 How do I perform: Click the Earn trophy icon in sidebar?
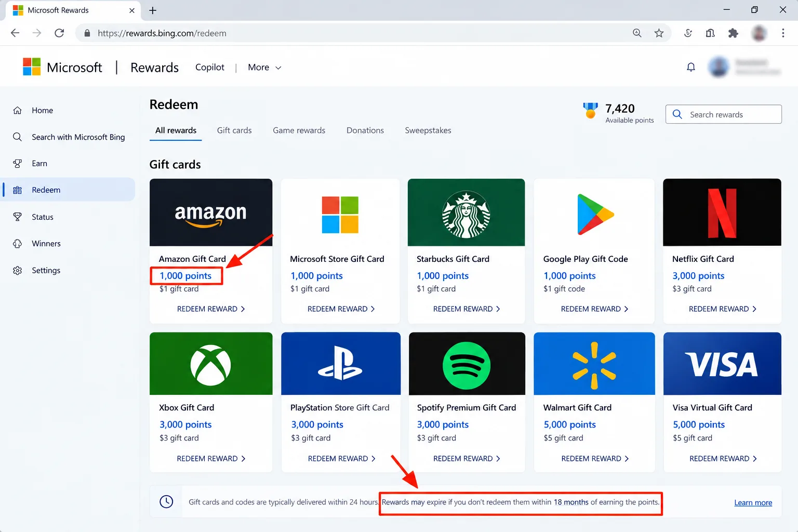17,163
